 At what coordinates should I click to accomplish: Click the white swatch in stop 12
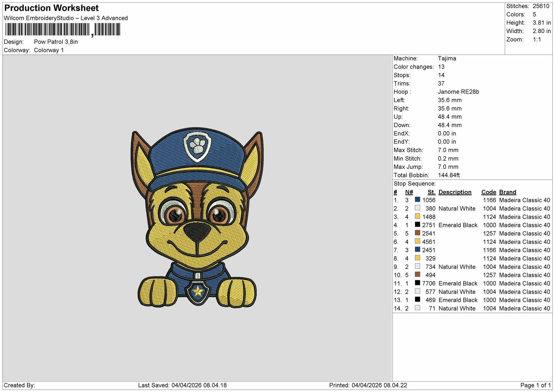(417, 291)
